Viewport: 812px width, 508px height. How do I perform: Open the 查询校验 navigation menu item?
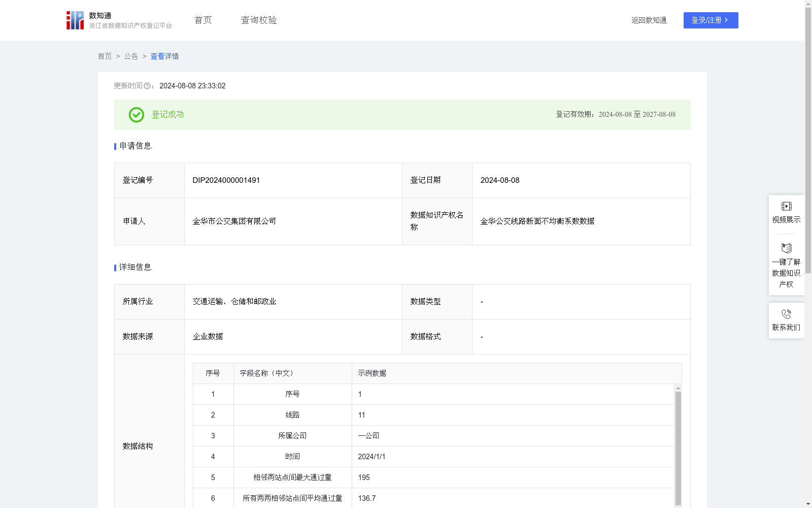click(259, 20)
